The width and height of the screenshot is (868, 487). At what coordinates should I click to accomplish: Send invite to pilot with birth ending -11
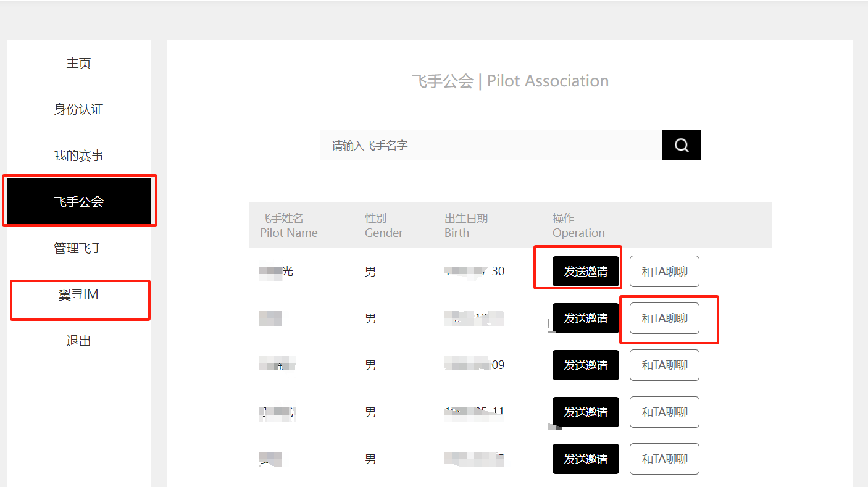[x=585, y=412]
